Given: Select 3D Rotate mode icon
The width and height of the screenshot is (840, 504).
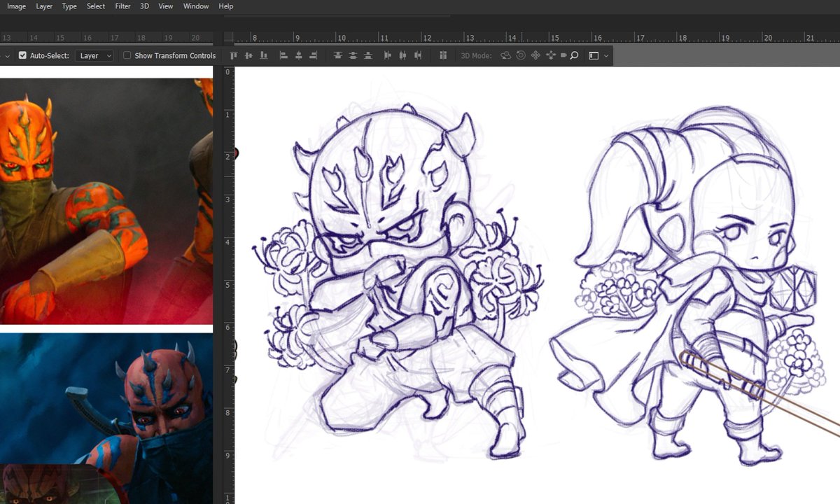Looking at the screenshot, I should tap(506, 55).
